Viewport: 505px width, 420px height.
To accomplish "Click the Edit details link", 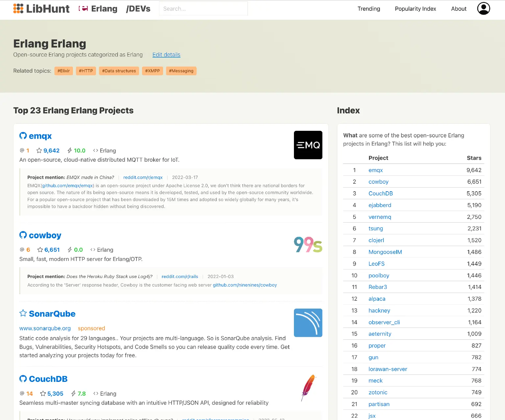I will (x=166, y=55).
